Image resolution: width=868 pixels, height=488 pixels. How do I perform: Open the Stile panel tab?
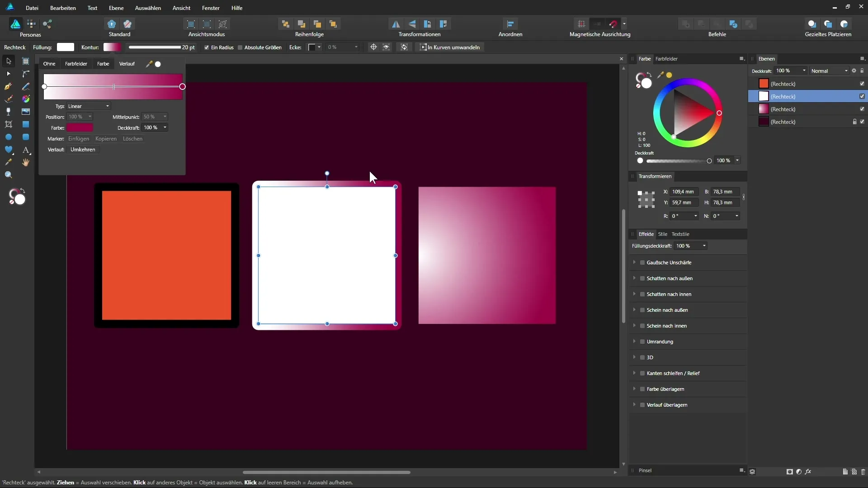click(x=663, y=234)
